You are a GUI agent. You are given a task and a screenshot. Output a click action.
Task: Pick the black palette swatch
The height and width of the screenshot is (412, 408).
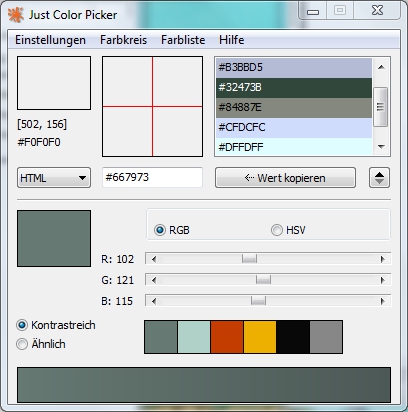[293, 337]
